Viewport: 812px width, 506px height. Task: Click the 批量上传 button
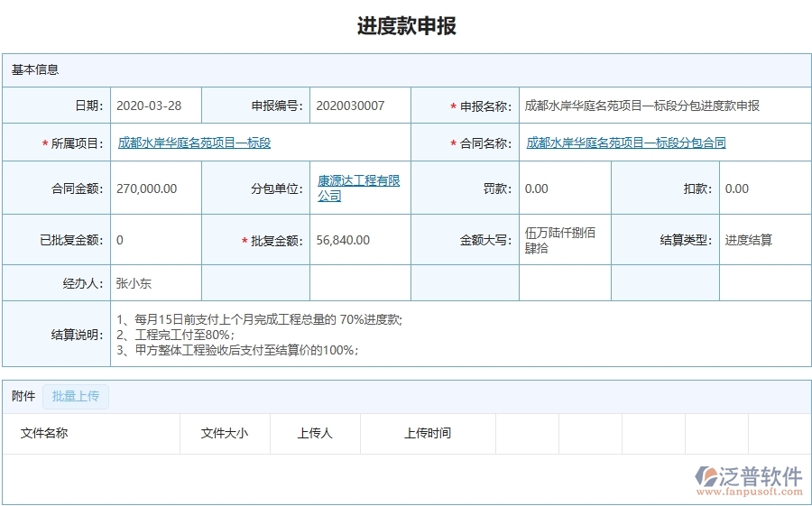coord(76,396)
